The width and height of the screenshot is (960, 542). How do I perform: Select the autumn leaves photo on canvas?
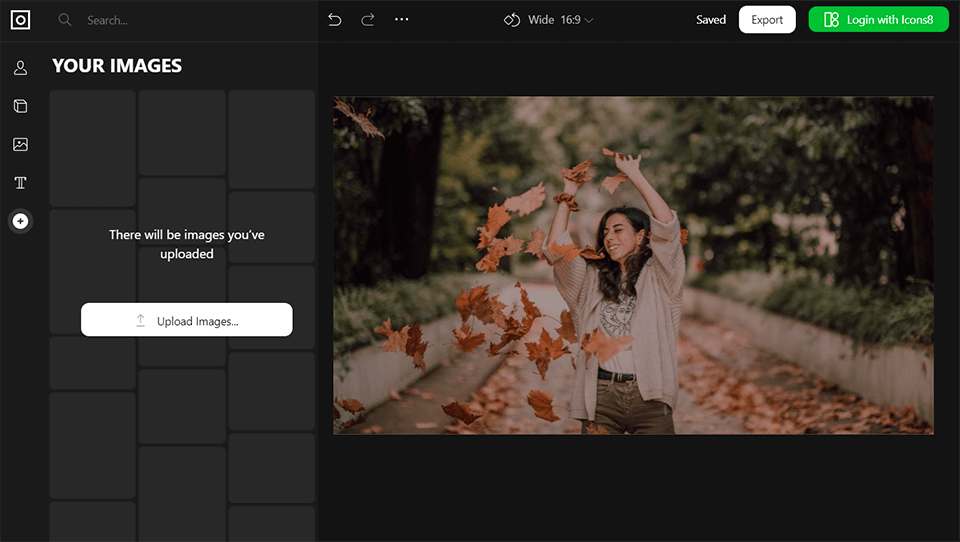click(x=633, y=265)
